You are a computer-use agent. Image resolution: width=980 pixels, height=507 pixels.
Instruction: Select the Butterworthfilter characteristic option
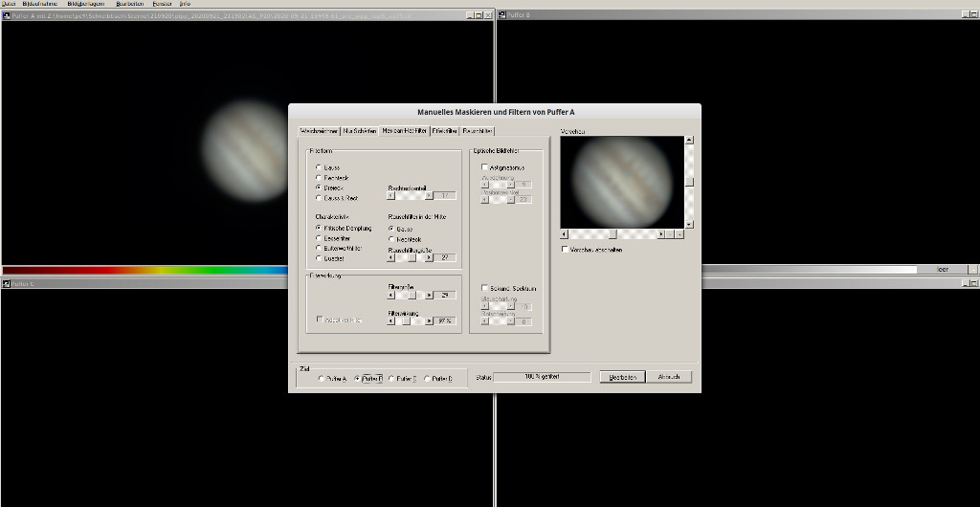coord(319,248)
